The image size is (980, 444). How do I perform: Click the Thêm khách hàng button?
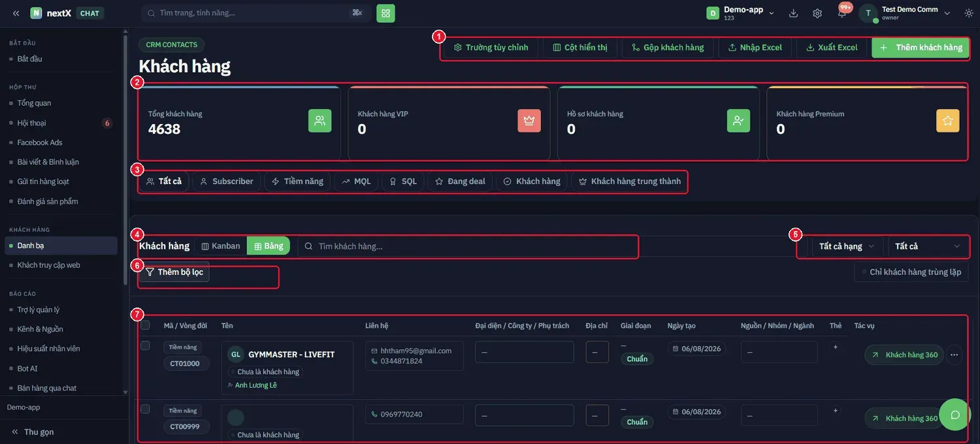pyautogui.click(x=921, y=48)
